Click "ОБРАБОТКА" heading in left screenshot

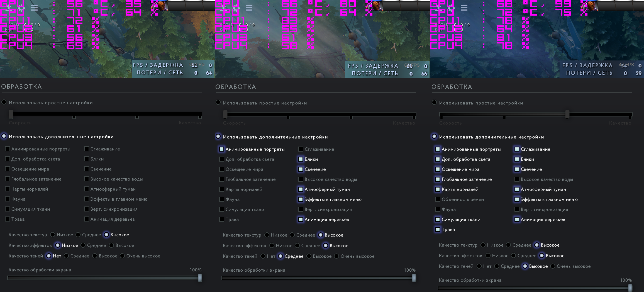click(21, 87)
